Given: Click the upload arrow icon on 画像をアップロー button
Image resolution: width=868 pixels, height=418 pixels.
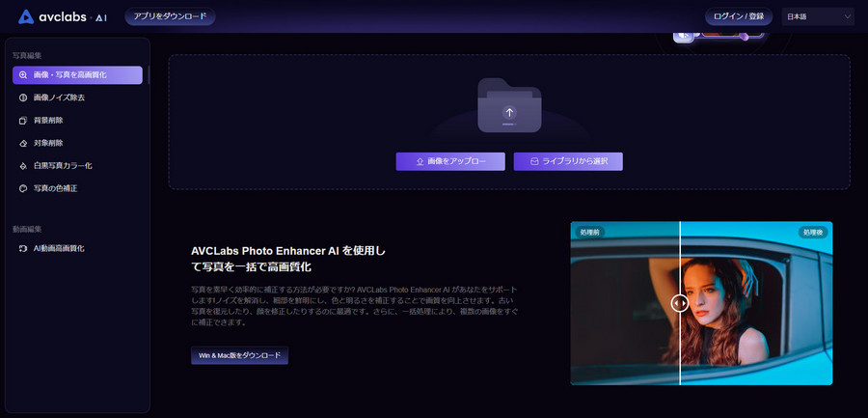Looking at the screenshot, I should (420, 161).
